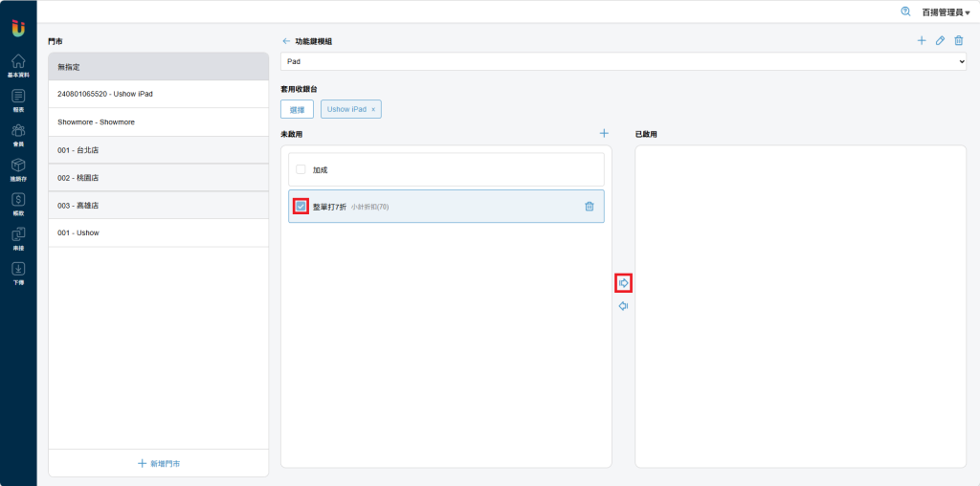The height and width of the screenshot is (486, 980).
Task: Open 會員 members icon in sidebar
Action: (18, 133)
